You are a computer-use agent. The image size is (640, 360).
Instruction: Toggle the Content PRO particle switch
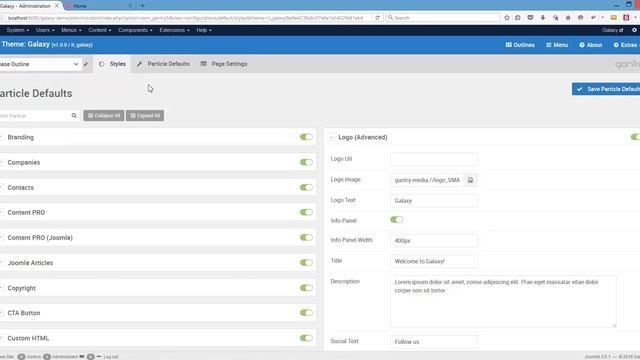(306, 212)
